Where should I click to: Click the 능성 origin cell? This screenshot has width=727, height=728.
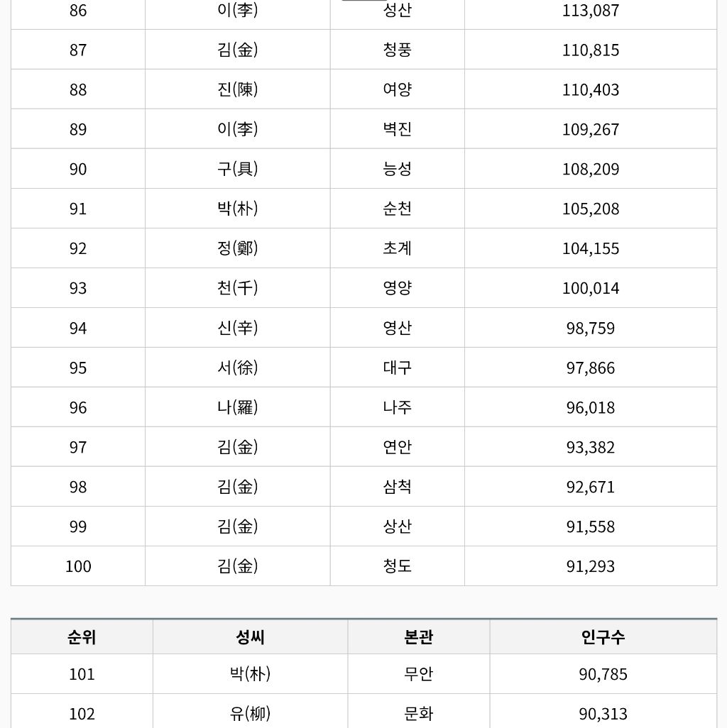point(397,169)
